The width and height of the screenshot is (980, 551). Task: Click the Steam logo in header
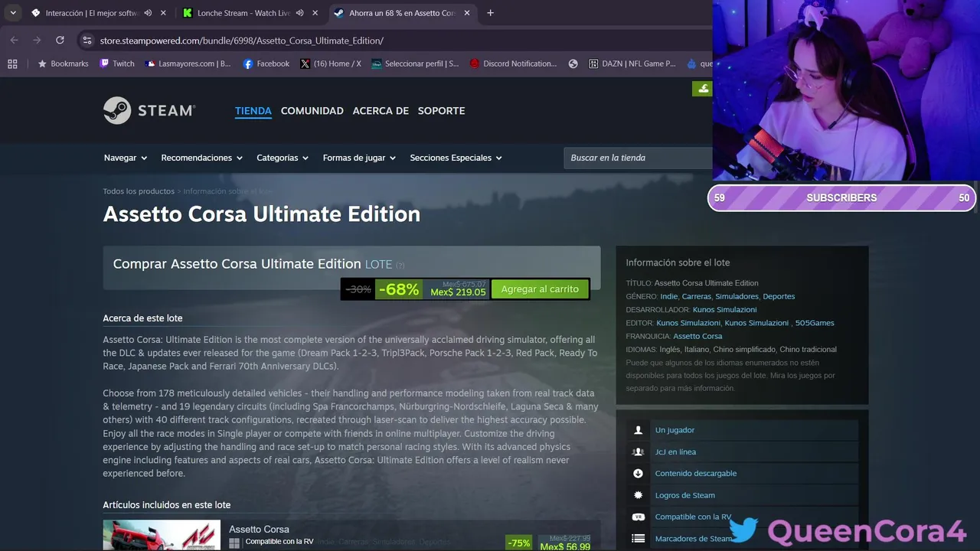click(149, 110)
